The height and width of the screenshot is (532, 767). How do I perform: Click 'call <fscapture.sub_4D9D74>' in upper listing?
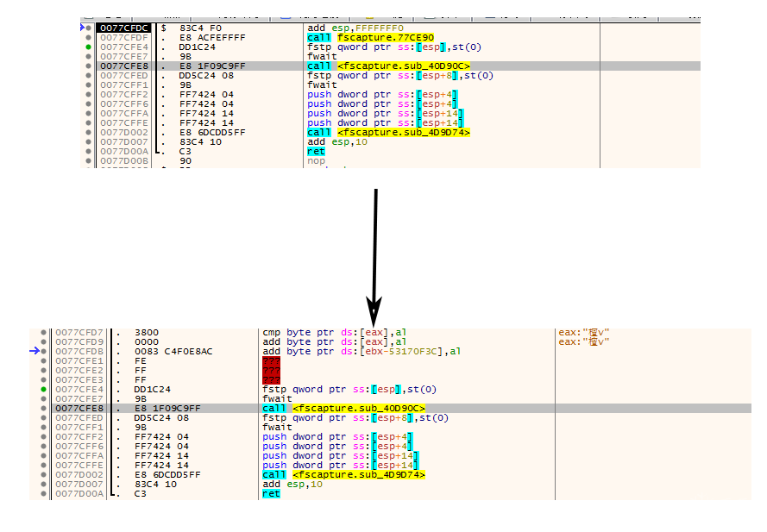click(388, 133)
